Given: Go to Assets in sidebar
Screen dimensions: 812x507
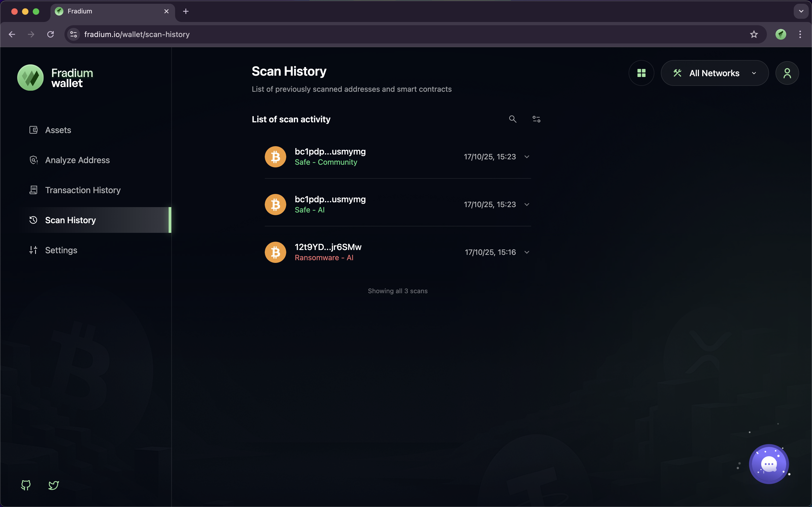Looking at the screenshot, I should [x=58, y=130].
